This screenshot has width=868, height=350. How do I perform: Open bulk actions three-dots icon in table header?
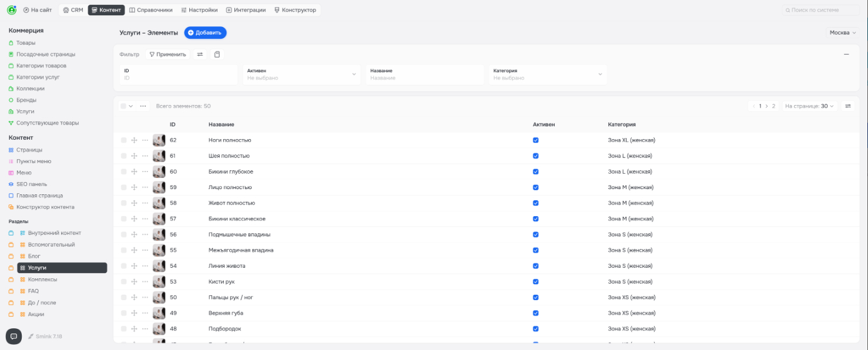(x=143, y=106)
